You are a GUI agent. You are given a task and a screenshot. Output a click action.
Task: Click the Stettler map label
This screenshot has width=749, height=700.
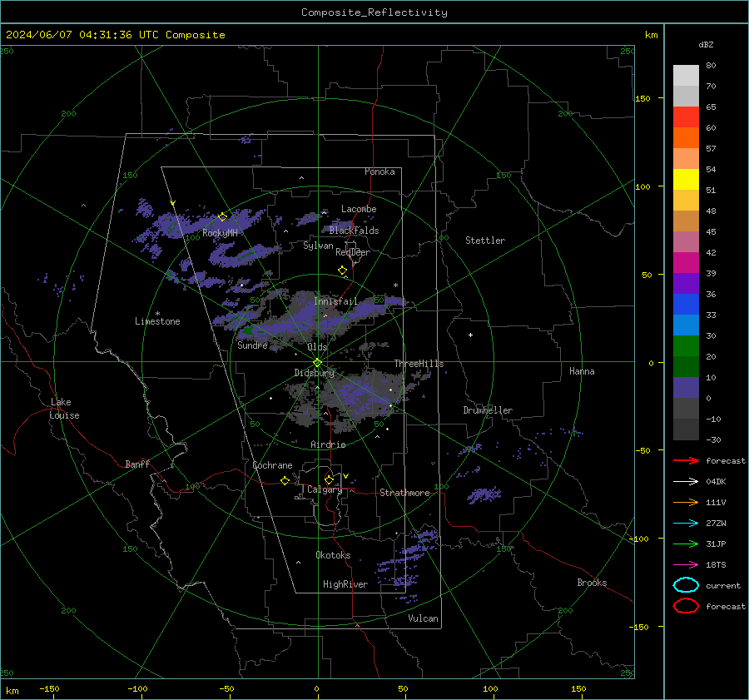tap(485, 241)
